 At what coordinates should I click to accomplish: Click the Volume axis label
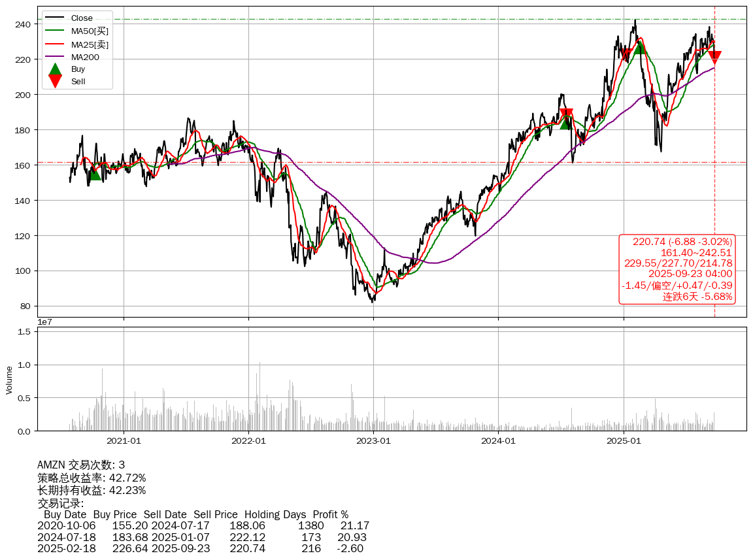[x=9, y=380]
